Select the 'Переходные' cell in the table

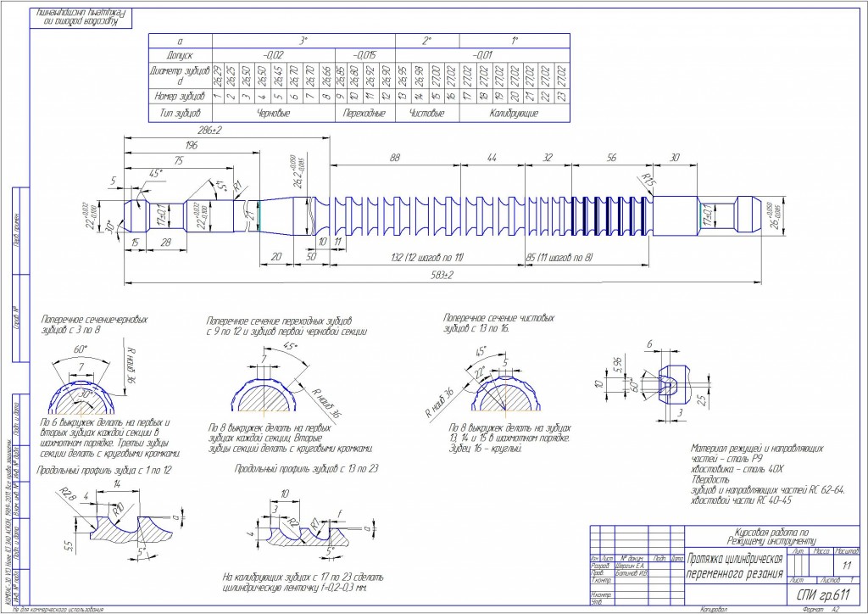[364, 113]
